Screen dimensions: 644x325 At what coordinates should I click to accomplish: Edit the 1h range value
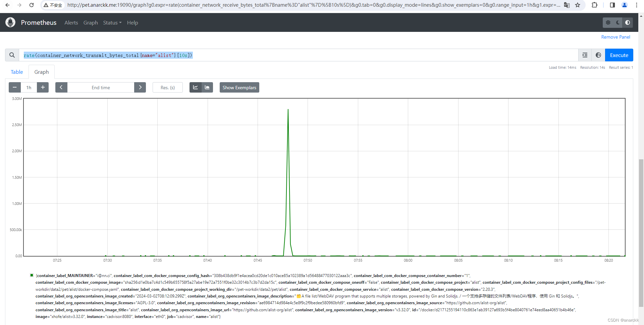pyautogui.click(x=29, y=87)
